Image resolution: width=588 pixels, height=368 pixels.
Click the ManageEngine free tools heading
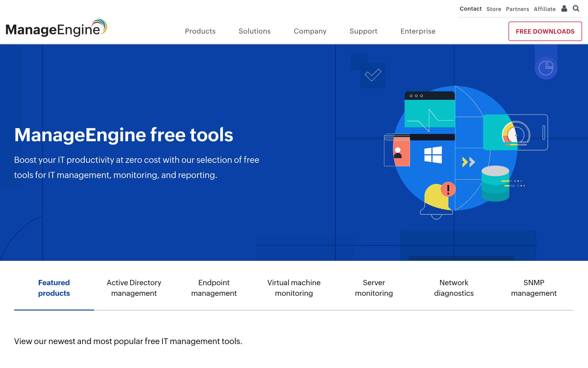[x=124, y=135]
